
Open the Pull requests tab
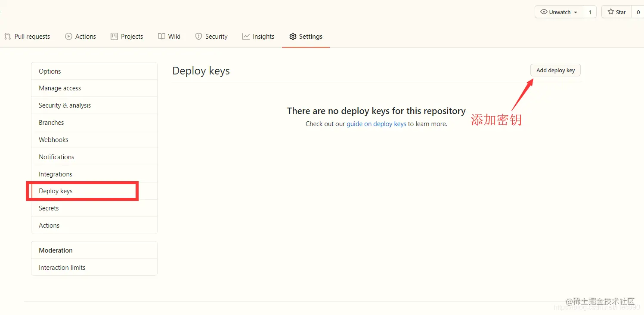point(27,37)
